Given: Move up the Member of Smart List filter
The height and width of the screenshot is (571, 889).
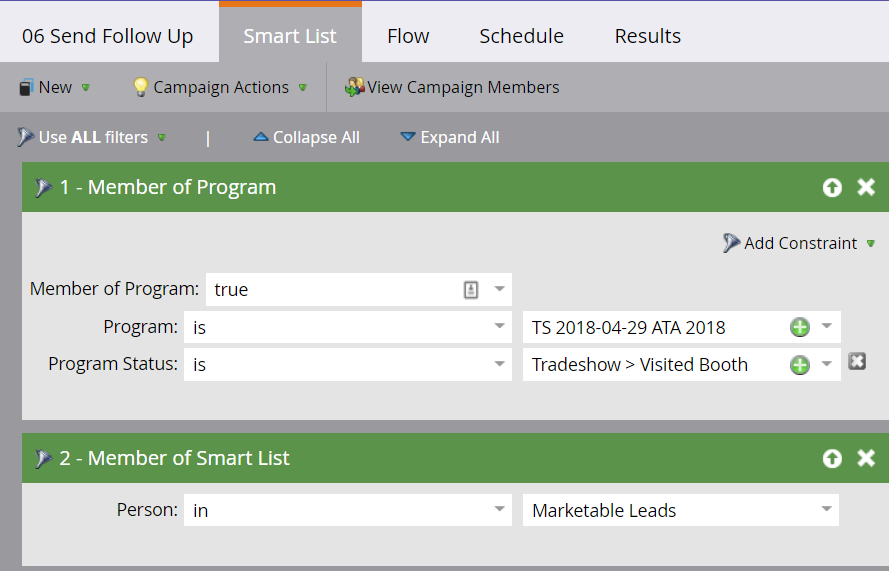Looking at the screenshot, I should (832, 458).
